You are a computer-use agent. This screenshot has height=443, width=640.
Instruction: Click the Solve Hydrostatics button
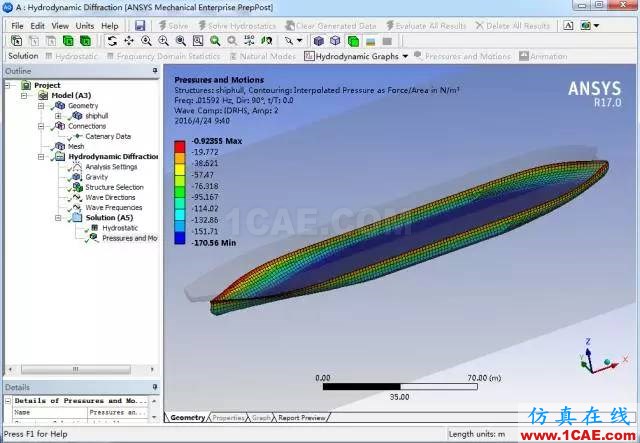coord(237,26)
